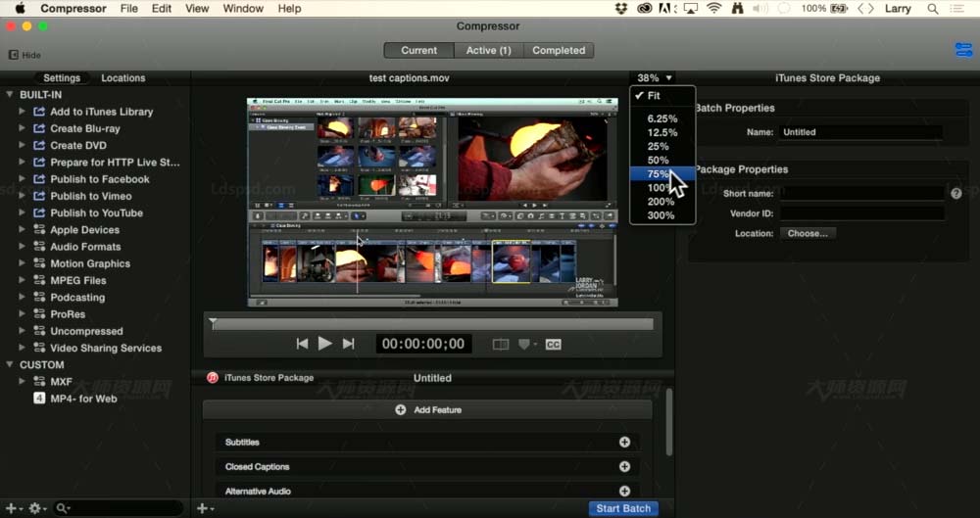Screen dimensions: 980x518
Task: Open the 38% zoom dropdown
Action: 655,78
